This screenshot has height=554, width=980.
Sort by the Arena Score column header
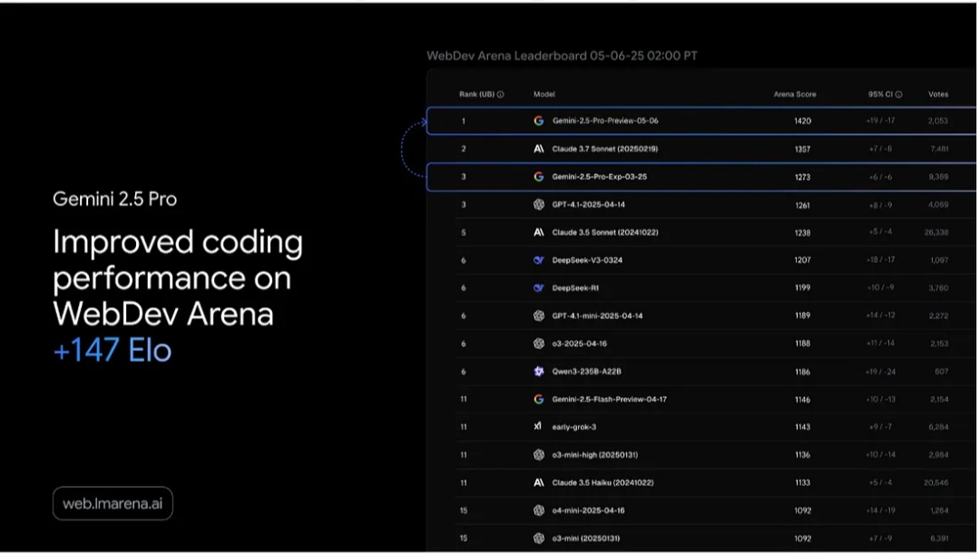(x=794, y=94)
